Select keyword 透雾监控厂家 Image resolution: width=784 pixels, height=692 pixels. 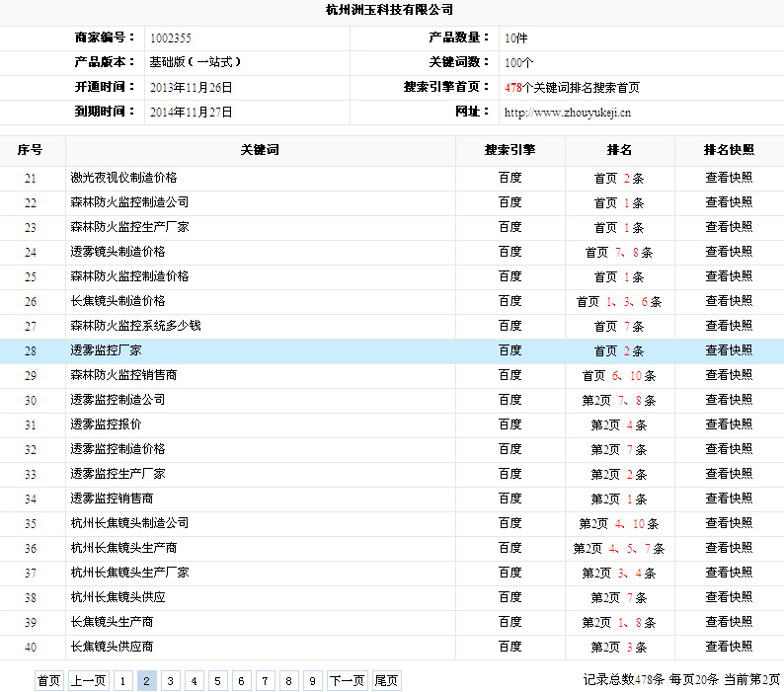coord(106,350)
